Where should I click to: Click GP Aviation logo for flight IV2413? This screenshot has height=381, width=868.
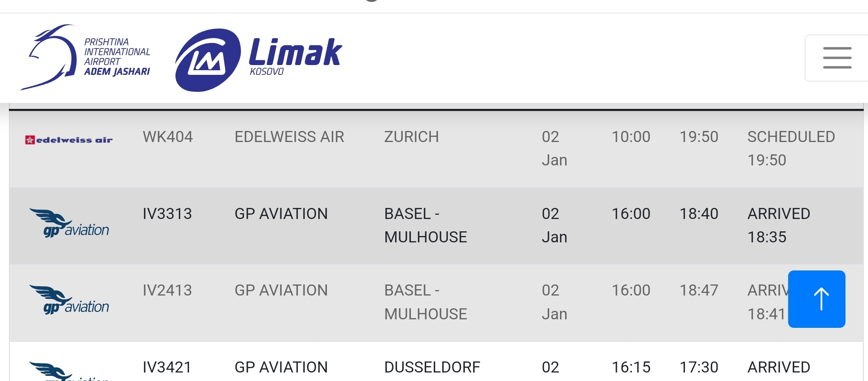point(69,299)
